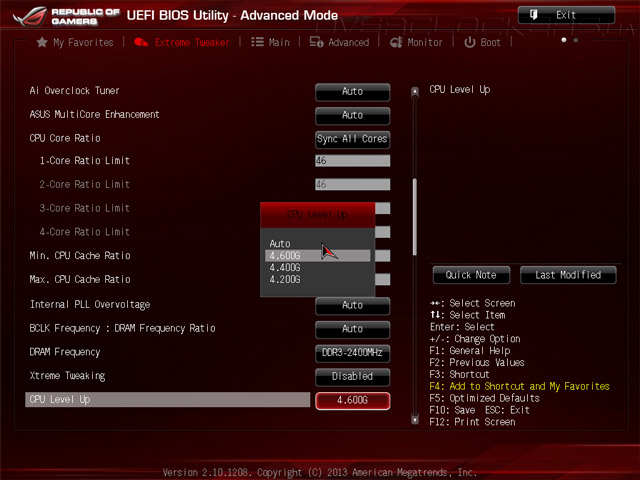Click the F3: Shortcut hint
The image size is (640, 480).
pos(459,374)
